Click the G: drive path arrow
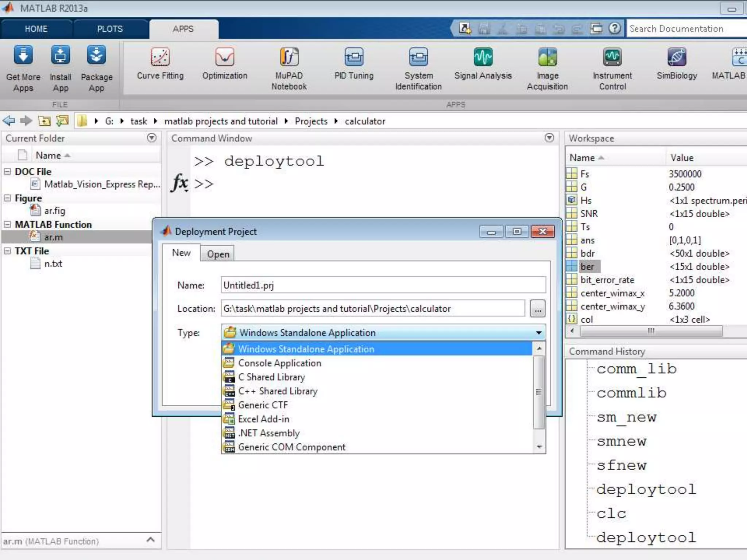 pos(122,121)
